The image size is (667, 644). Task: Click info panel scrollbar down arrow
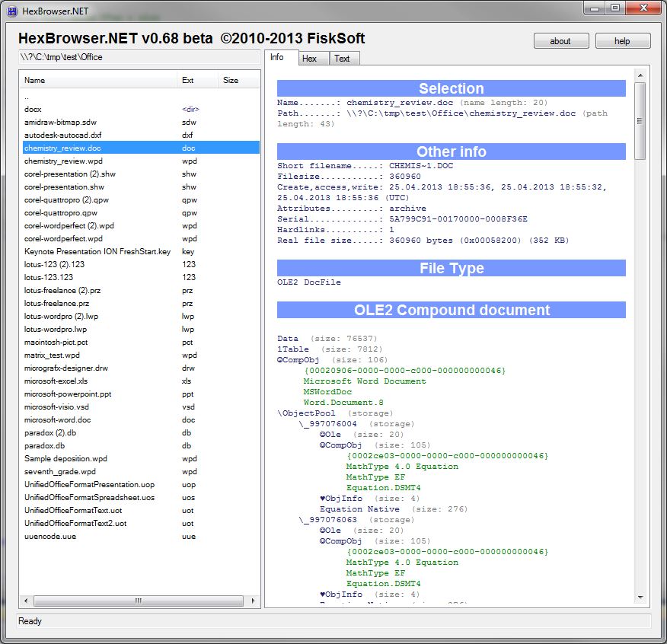click(x=640, y=598)
